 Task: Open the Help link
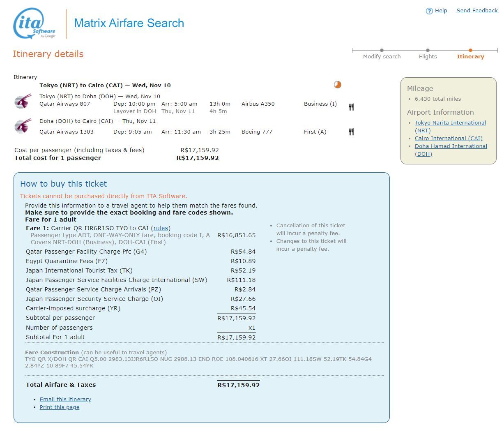coord(441,11)
